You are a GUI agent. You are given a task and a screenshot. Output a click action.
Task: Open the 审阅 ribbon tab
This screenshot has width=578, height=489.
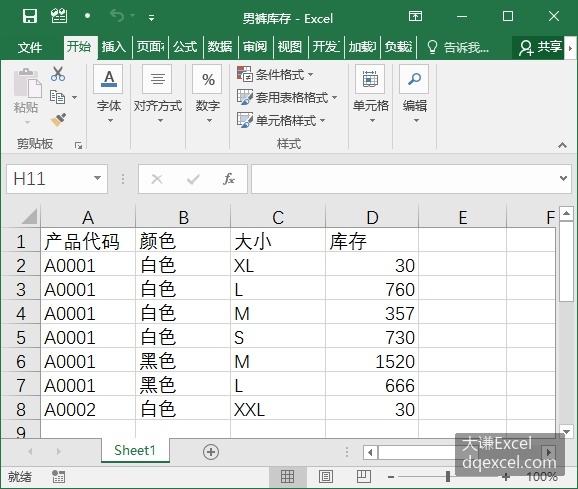(x=255, y=47)
